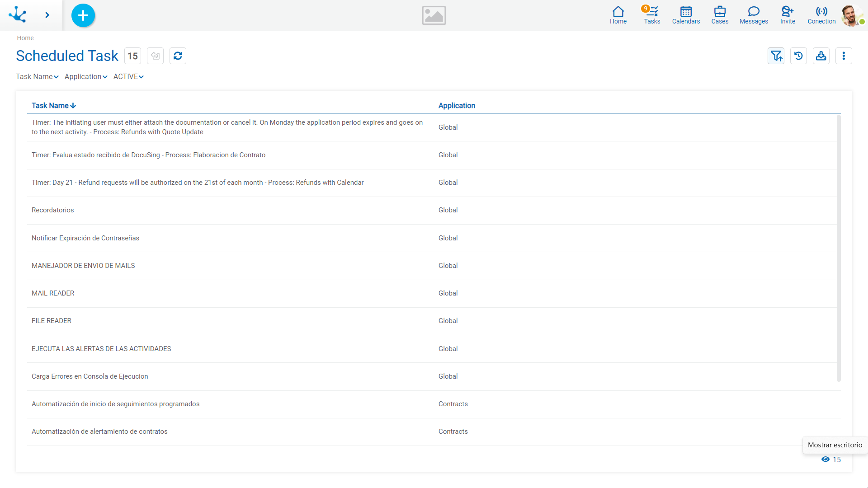Click the eye visible count icon
Image resolution: width=868 pixels, height=488 pixels.
[x=826, y=460]
